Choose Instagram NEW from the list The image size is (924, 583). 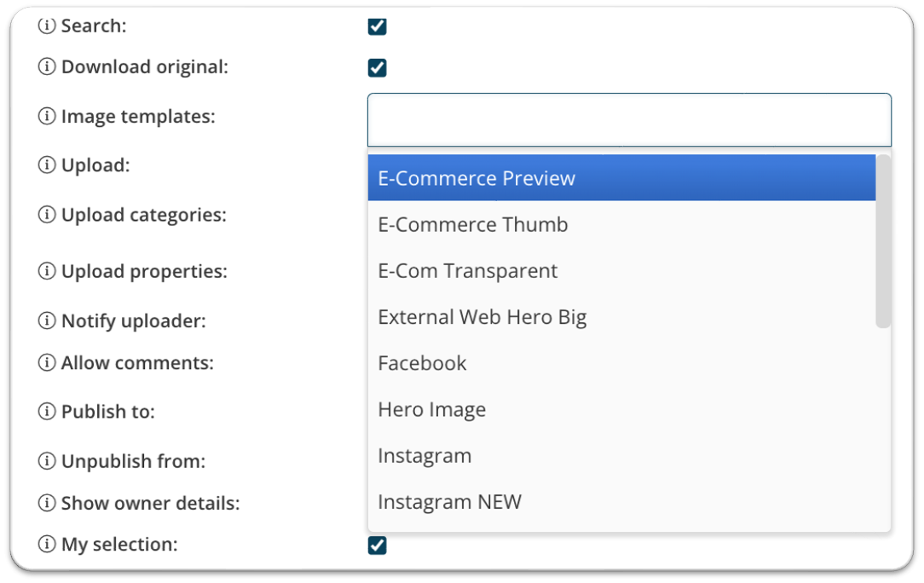[x=621, y=502]
